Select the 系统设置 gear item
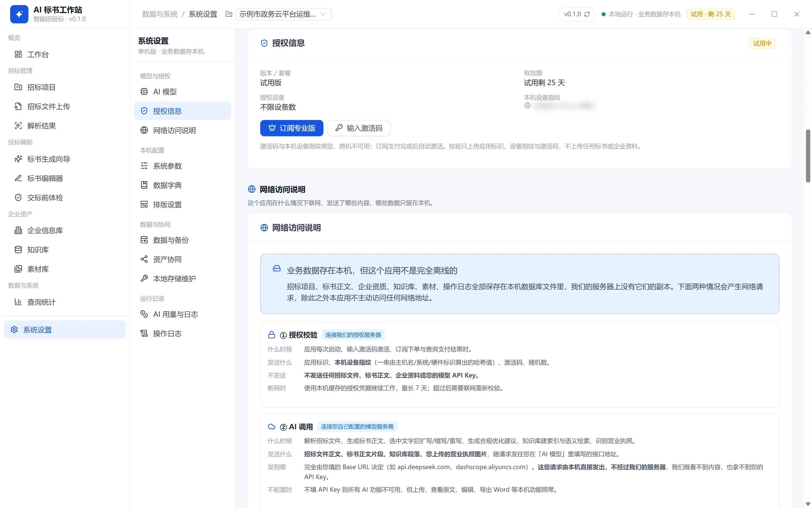812x508 pixels. coord(64,330)
